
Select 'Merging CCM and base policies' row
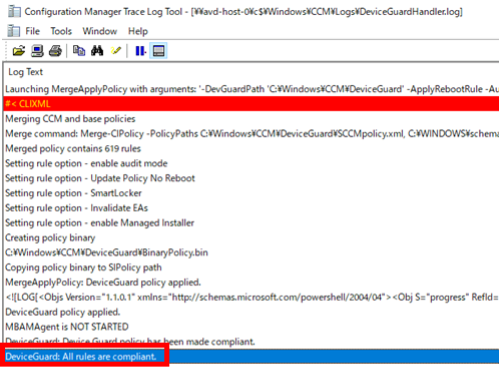pyautogui.click(x=252, y=119)
